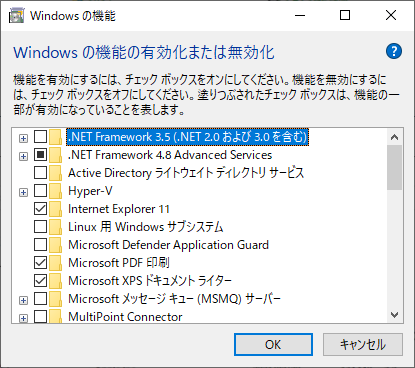Click the folder icon beside Hyper-V
The height and width of the screenshot is (368, 415).
tap(55, 191)
